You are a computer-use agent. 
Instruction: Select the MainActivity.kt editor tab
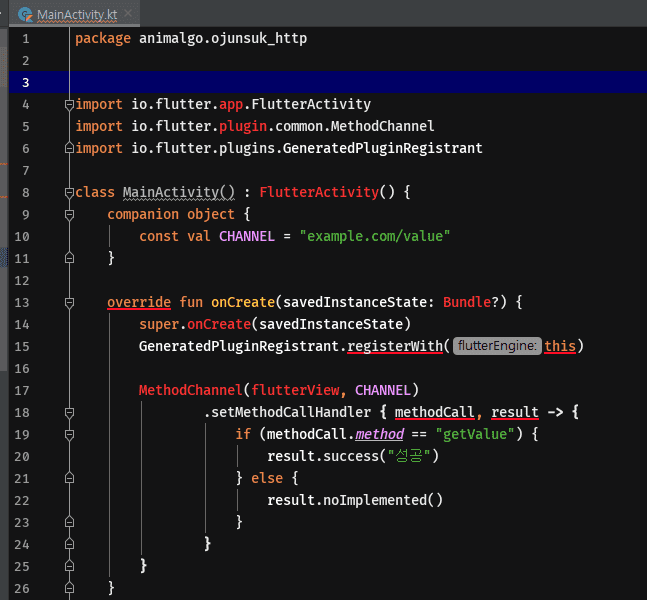(77, 15)
